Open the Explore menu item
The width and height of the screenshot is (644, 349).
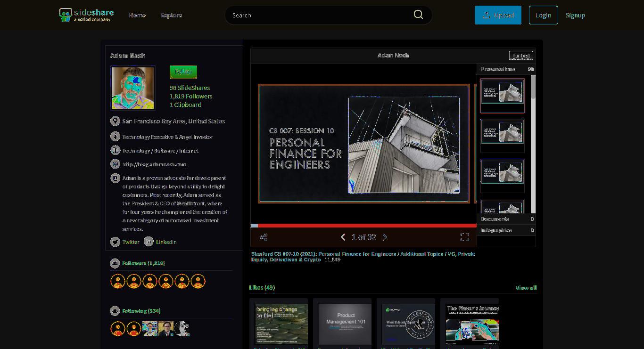click(x=172, y=15)
